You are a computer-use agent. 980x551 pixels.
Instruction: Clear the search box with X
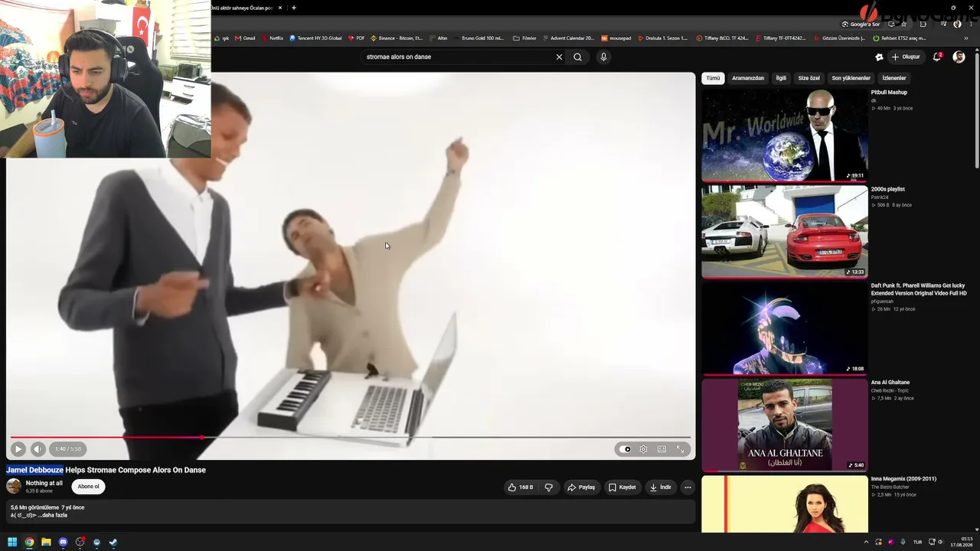[x=559, y=57]
